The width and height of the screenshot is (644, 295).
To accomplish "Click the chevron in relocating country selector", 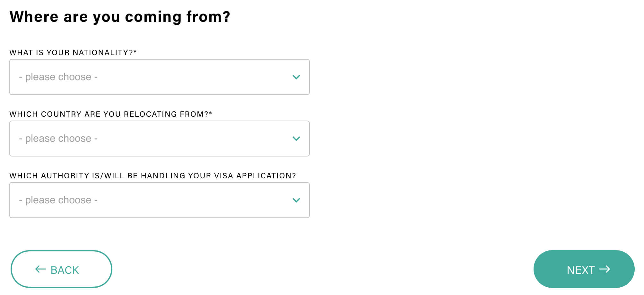I will (296, 139).
